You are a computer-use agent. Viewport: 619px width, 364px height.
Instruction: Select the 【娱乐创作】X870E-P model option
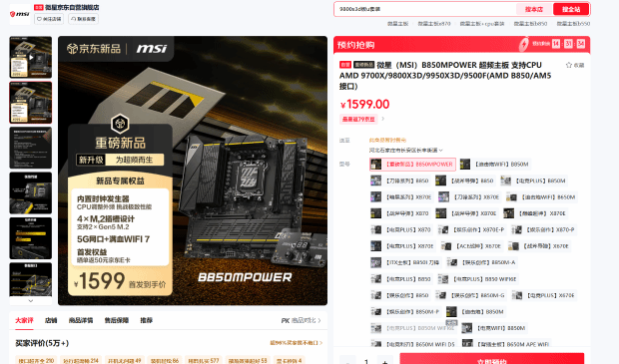472,229
